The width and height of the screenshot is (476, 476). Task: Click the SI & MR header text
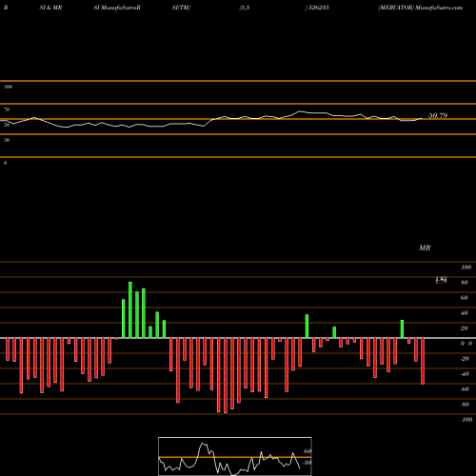click(50, 8)
